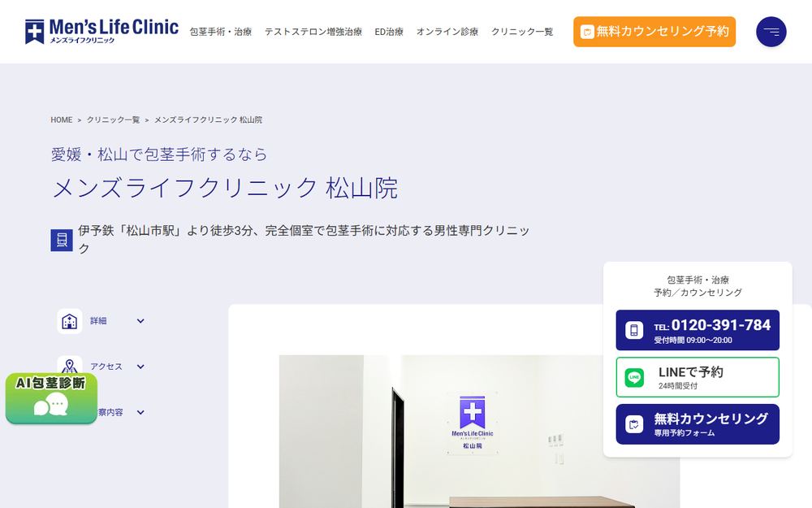Click the building icon beside 詳細
Screen dimensions: 812x508
(69, 321)
